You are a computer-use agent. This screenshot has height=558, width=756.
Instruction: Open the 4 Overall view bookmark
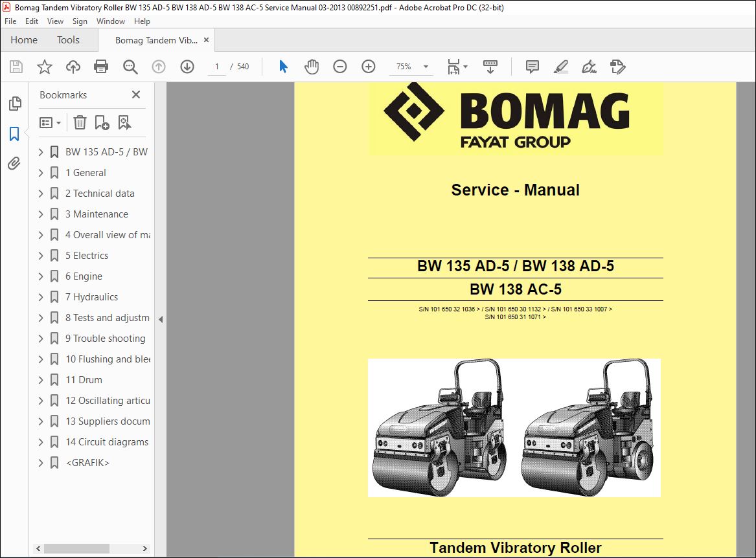click(x=108, y=235)
